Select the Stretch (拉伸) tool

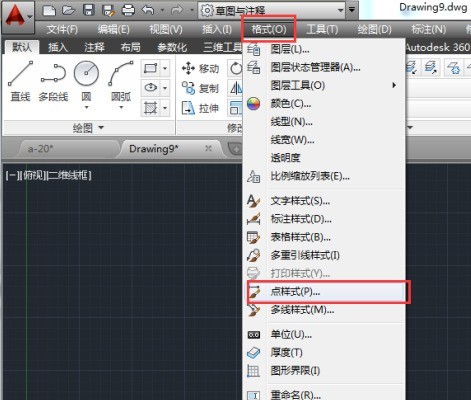pyautogui.click(x=200, y=108)
